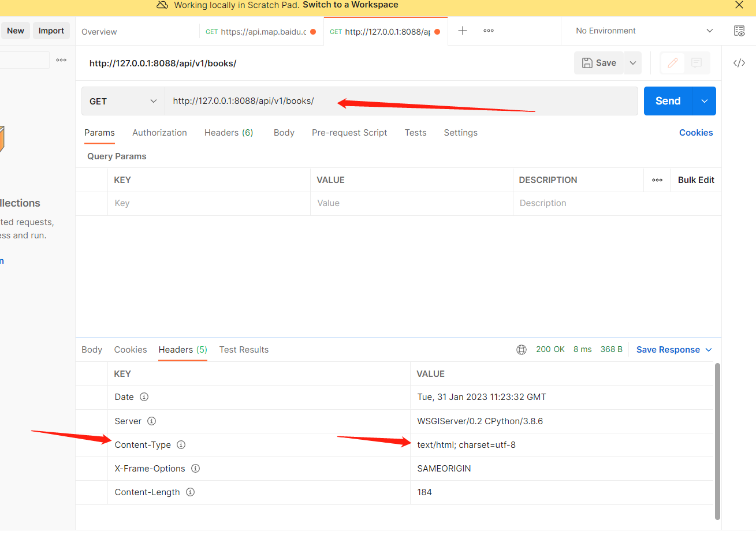Expand the Send button arrow
The width and height of the screenshot is (756, 535).
tap(705, 101)
